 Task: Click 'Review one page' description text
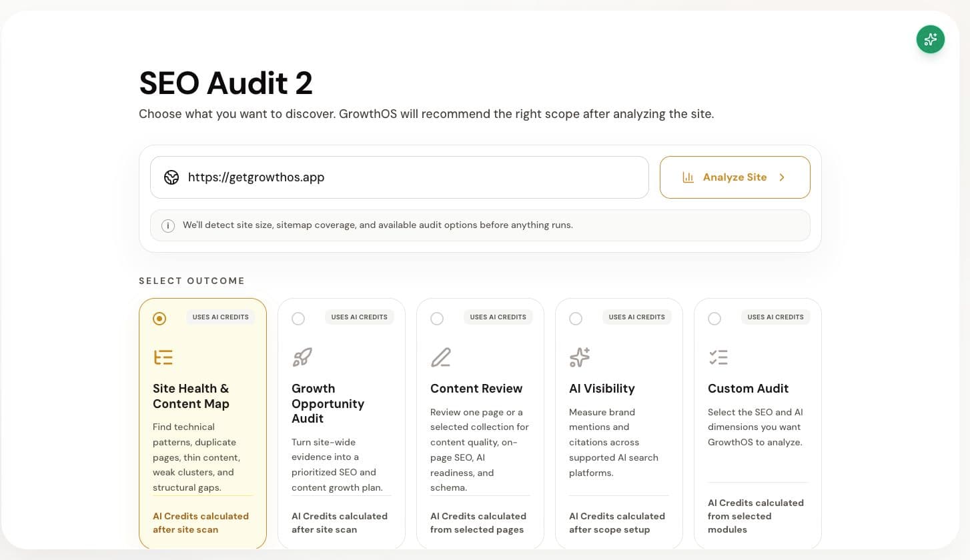pos(479,450)
